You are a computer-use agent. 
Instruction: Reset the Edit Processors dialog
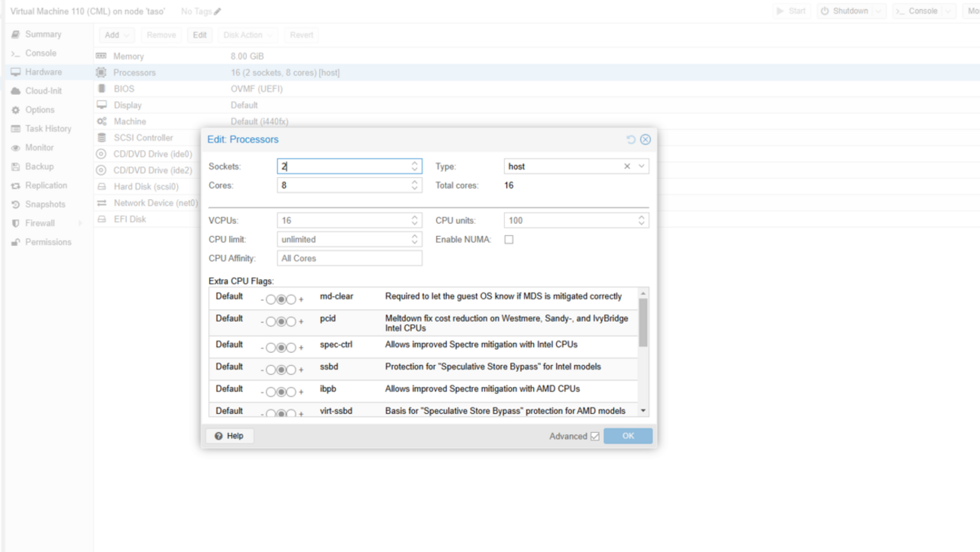631,140
